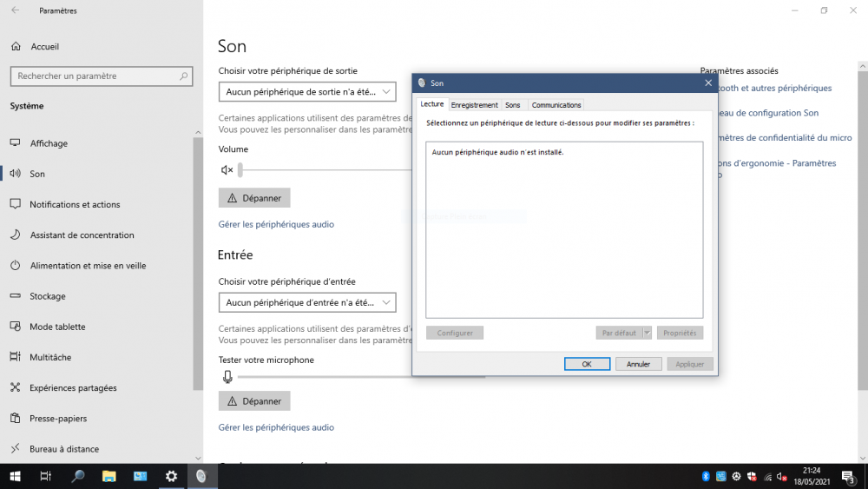Open Options d'ergonomie audio link
The height and width of the screenshot is (489, 868).
click(x=777, y=163)
